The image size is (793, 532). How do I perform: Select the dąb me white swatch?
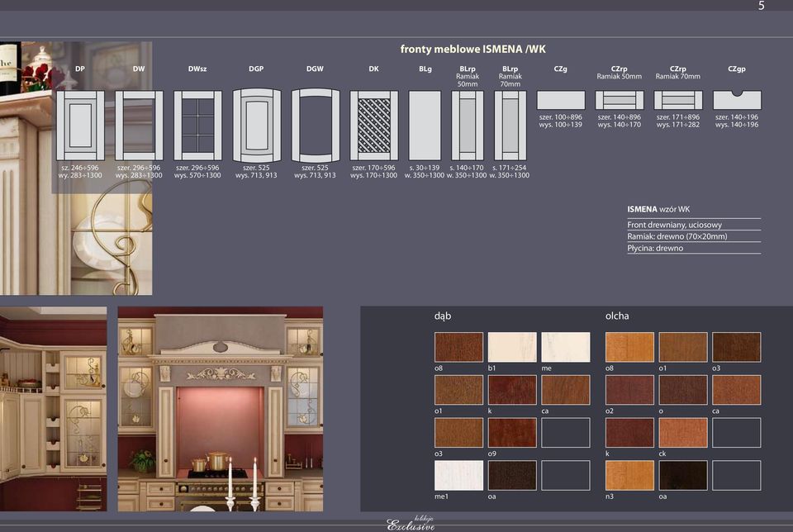tap(565, 347)
